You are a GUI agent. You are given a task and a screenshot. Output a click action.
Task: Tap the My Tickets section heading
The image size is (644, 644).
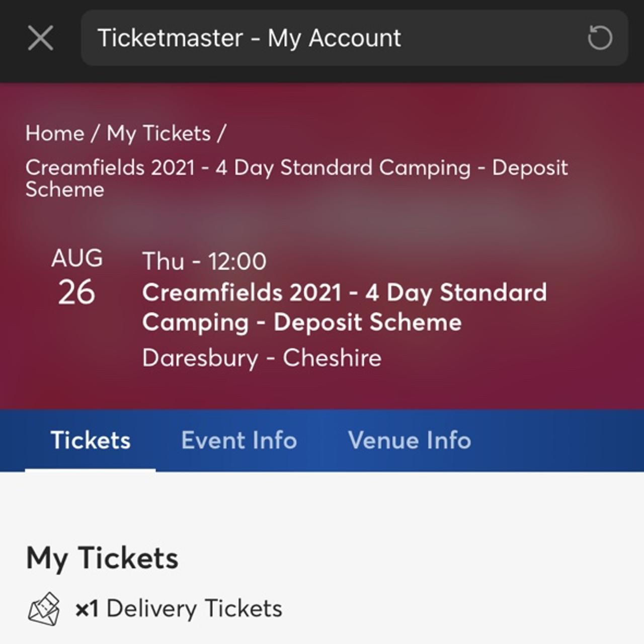102,557
